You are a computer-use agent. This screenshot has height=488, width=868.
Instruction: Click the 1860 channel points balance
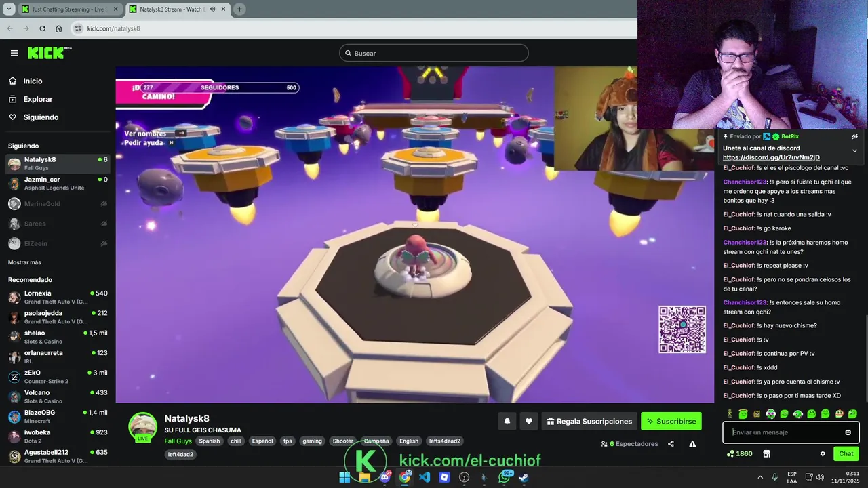click(739, 454)
